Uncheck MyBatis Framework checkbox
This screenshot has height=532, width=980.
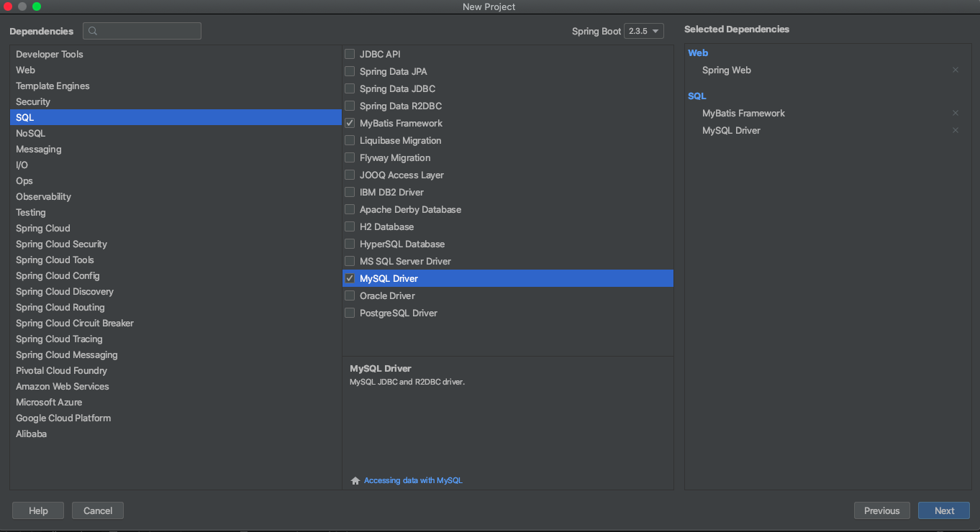coord(350,123)
